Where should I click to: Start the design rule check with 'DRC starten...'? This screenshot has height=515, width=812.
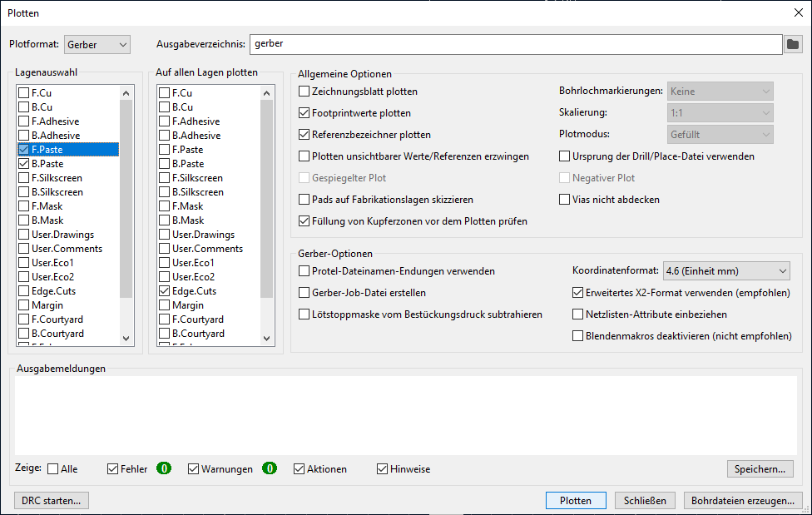pyautogui.click(x=52, y=501)
